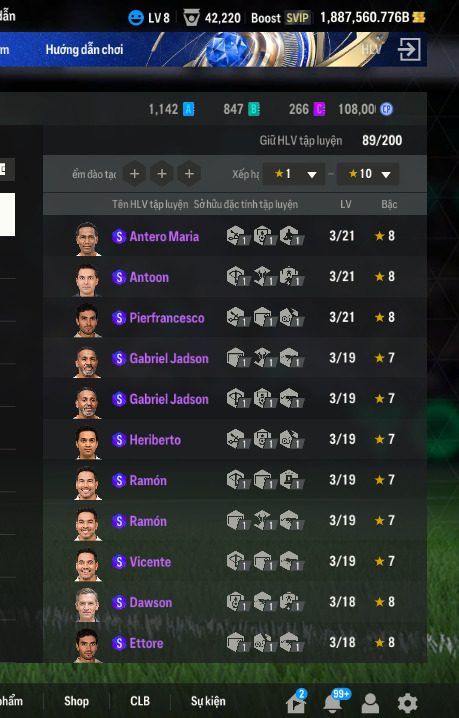The width and height of the screenshot is (459, 718).
Task: Switch to the Sự kiện tab
Action: [x=208, y=701]
